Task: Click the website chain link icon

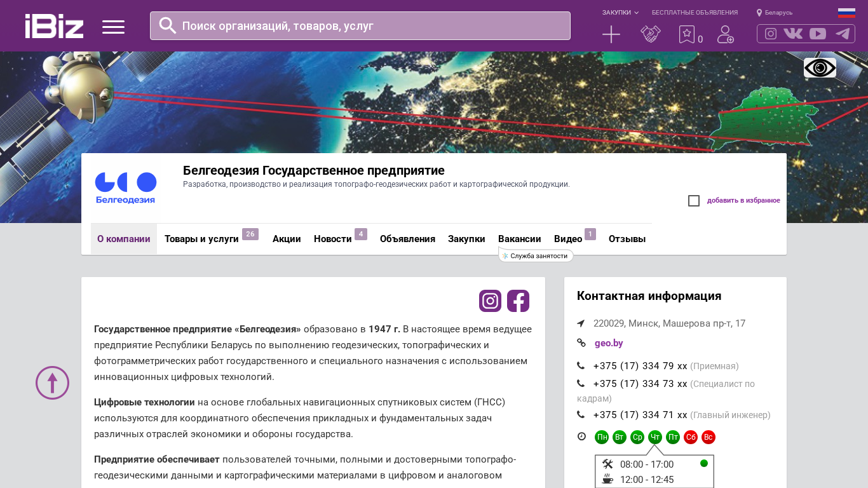Action: pyautogui.click(x=581, y=343)
